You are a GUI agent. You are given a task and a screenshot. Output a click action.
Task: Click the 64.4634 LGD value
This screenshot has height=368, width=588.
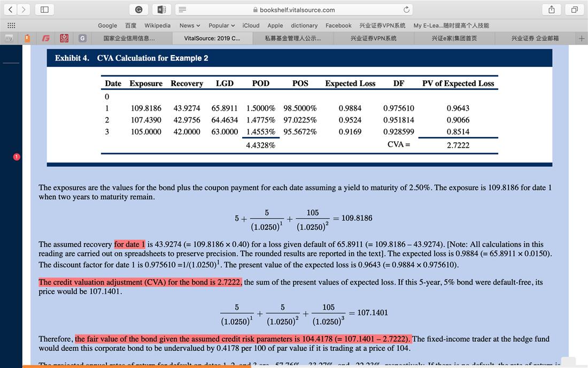tap(225, 120)
